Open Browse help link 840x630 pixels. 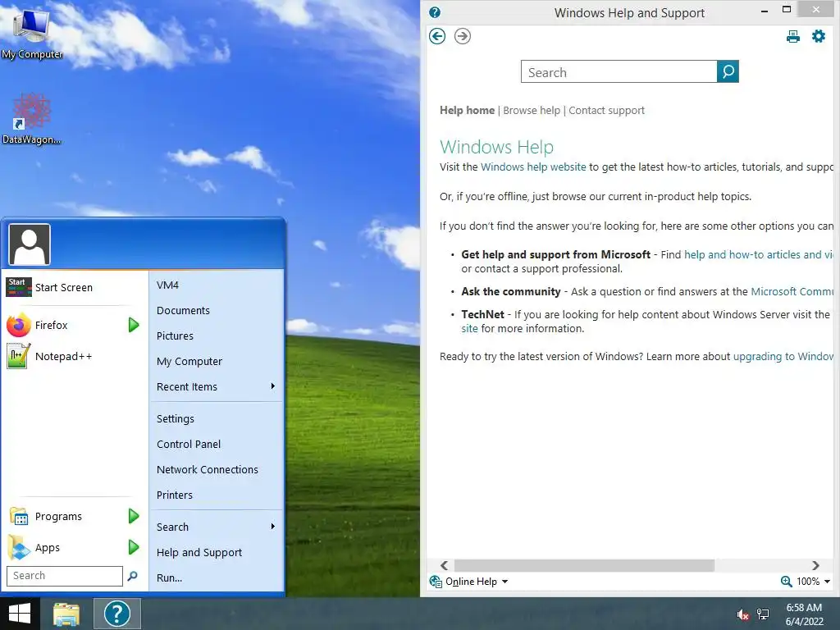point(532,111)
